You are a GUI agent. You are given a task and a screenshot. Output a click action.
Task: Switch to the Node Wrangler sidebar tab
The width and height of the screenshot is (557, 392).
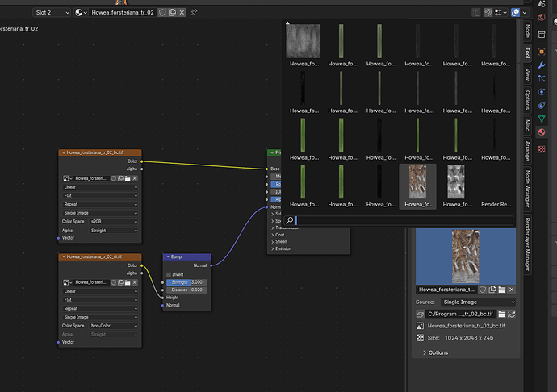coord(527,189)
